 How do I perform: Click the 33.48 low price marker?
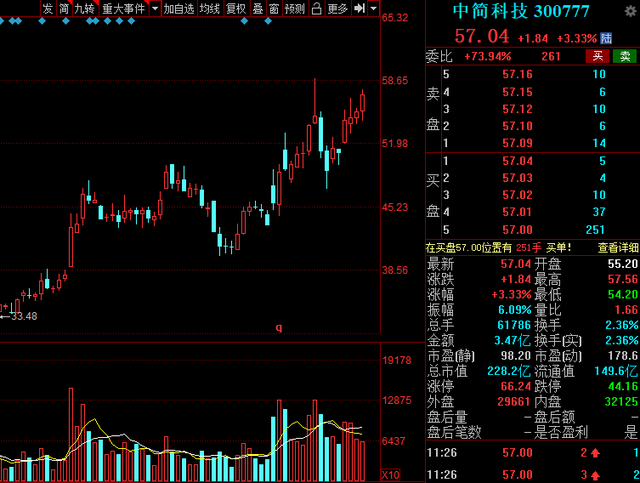pos(24,316)
